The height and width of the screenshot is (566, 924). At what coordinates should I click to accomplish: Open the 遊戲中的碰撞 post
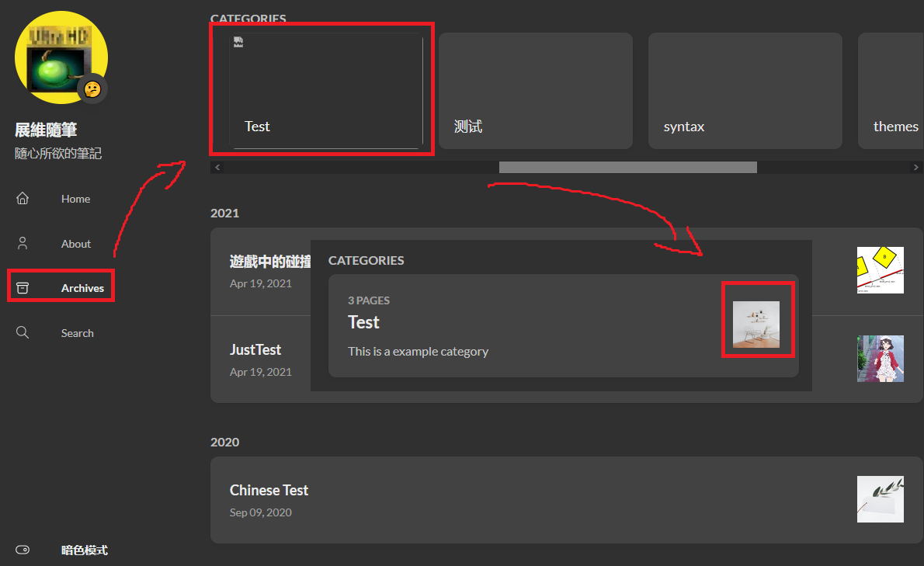pos(271,262)
